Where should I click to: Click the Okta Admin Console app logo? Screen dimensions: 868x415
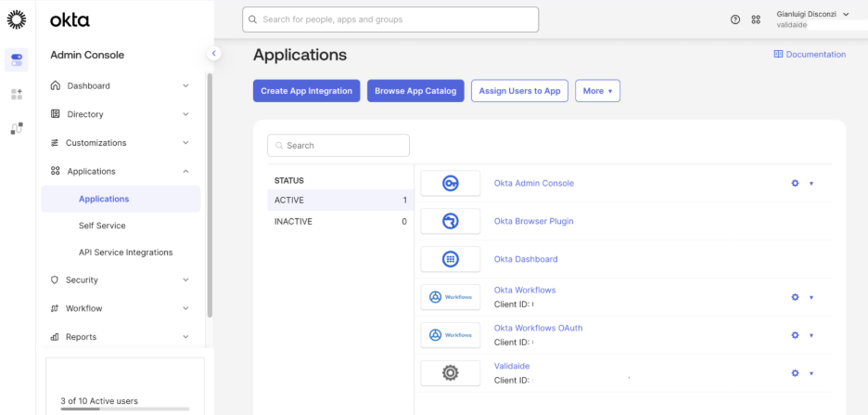[451, 184]
